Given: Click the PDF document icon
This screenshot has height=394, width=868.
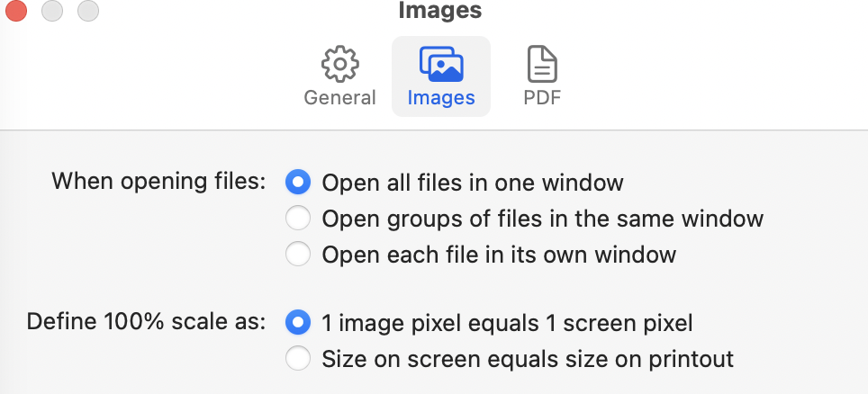Looking at the screenshot, I should (x=542, y=65).
